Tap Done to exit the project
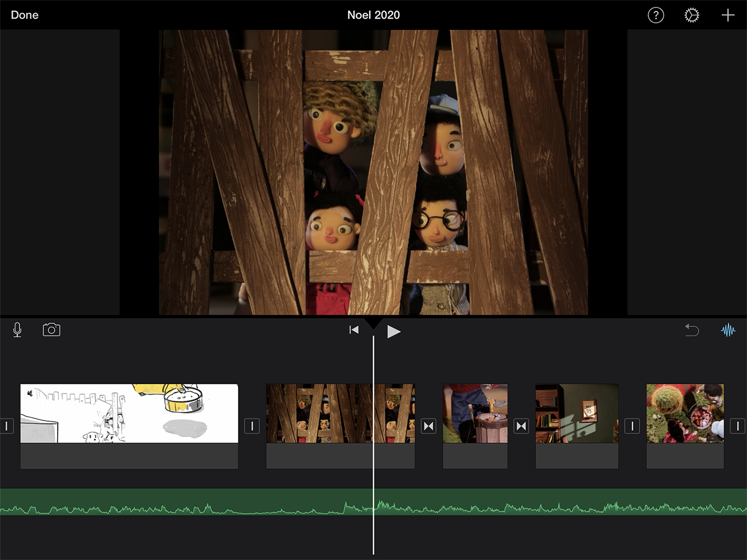 point(25,15)
